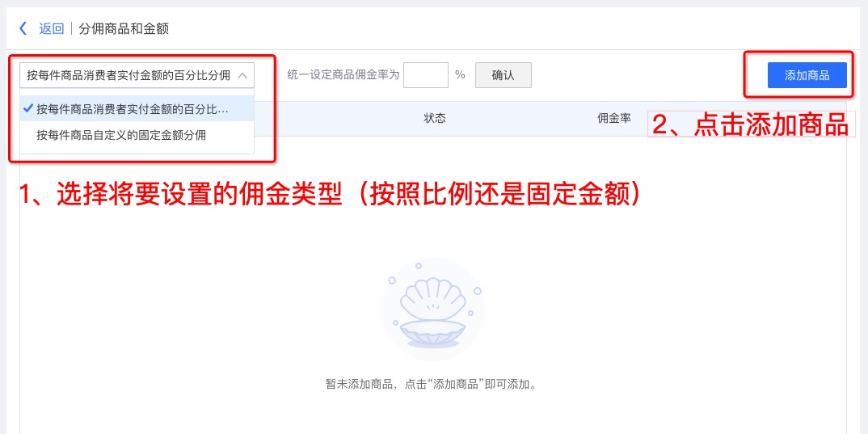Image resolution: width=868 pixels, height=434 pixels.
Task: Click the 统一设定商品佣金率为 label
Action: [343, 74]
